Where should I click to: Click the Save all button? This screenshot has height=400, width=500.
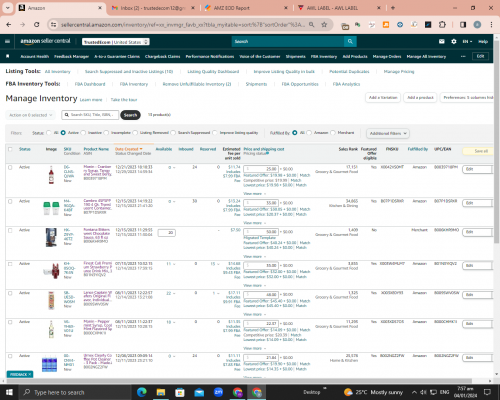coord(478,151)
